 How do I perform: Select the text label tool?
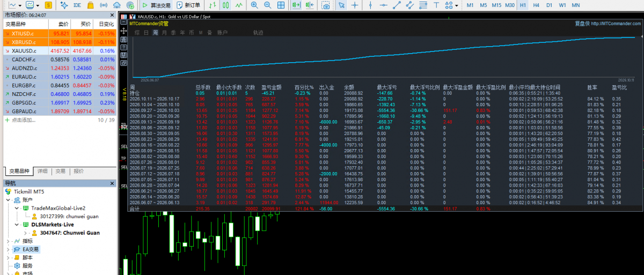pyautogui.click(x=436, y=5)
